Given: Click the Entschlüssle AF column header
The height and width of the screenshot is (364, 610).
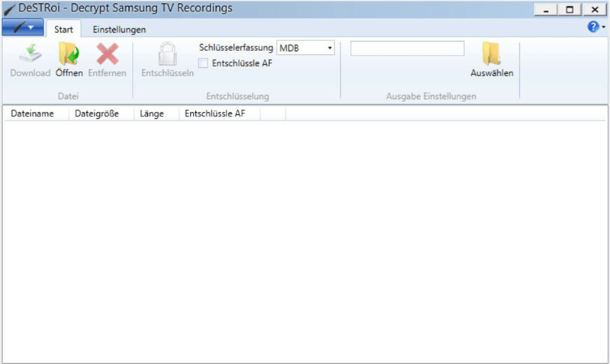Looking at the screenshot, I should pos(220,113).
